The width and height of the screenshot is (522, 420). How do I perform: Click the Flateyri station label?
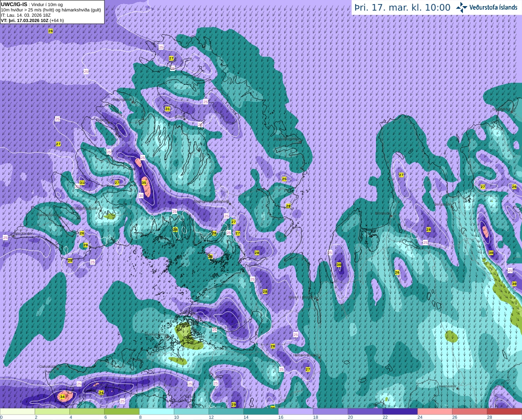pyautogui.click(x=102, y=120)
